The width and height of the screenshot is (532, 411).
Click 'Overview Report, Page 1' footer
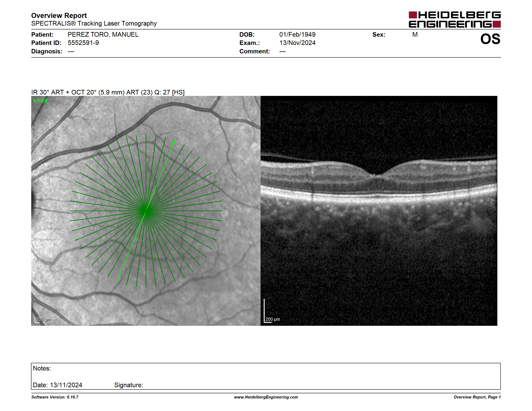tap(477, 397)
